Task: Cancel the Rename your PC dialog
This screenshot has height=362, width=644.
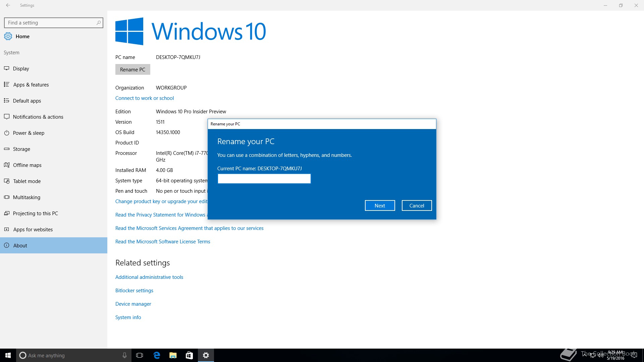Action: pos(417,205)
